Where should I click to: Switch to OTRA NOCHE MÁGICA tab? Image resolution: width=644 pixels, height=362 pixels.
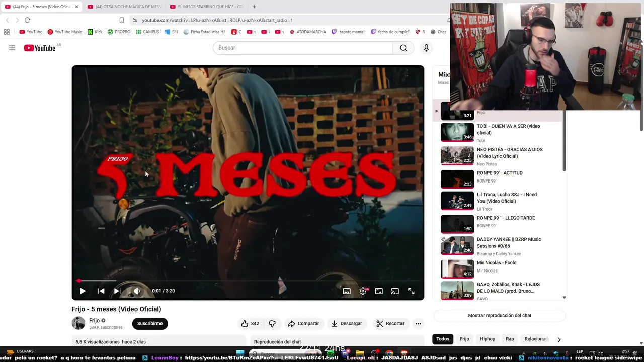click(x=124, y=7)
